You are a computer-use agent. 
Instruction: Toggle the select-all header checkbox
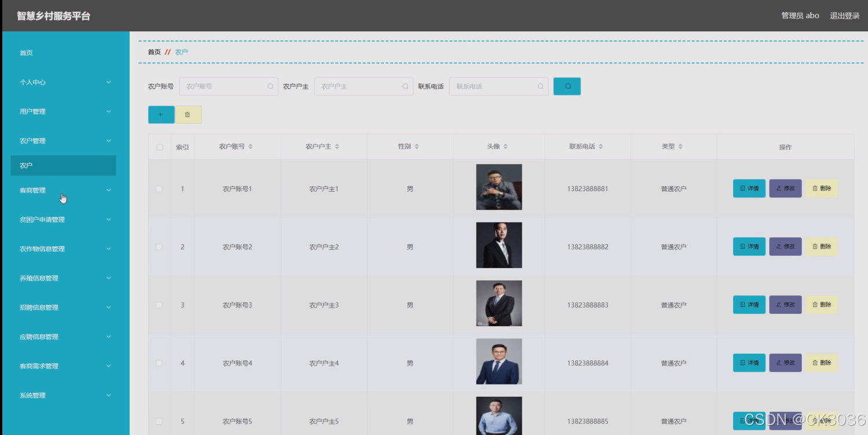[160, 147]
